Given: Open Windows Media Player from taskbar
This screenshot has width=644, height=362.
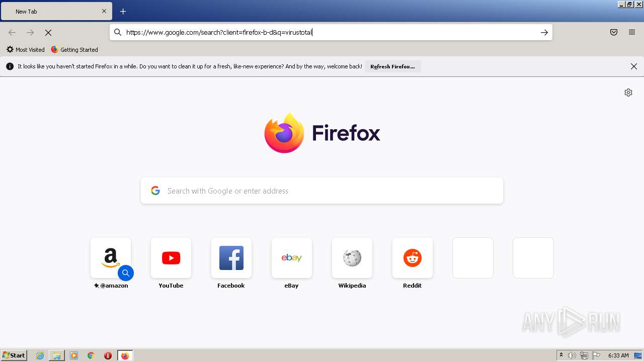Looking at the screenshot, I should click(x=74, y=355).
